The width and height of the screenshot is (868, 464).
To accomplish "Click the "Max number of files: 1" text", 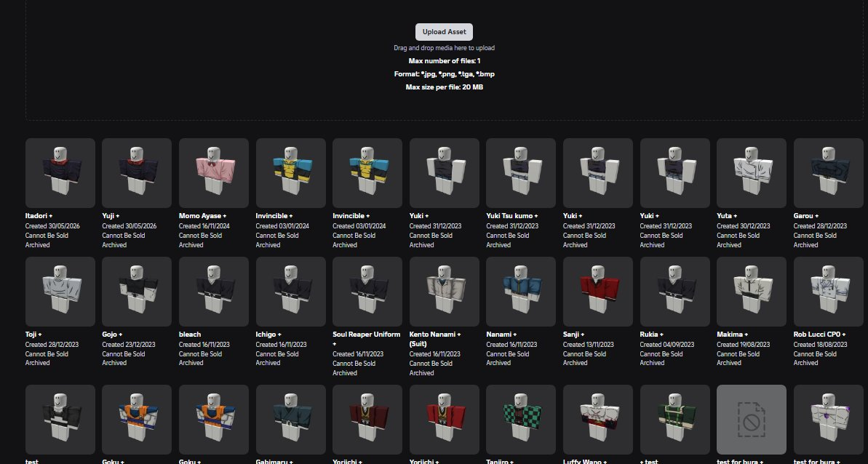I will click(444, 61).
